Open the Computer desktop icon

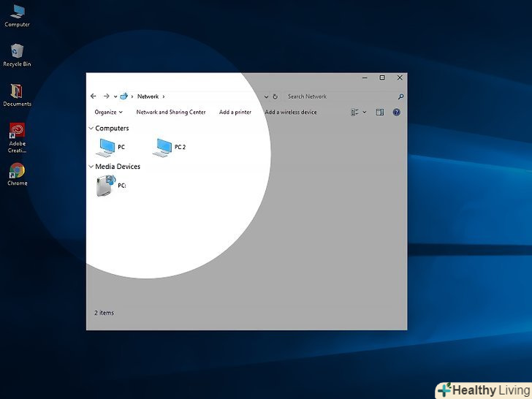[x=17, y=16]
